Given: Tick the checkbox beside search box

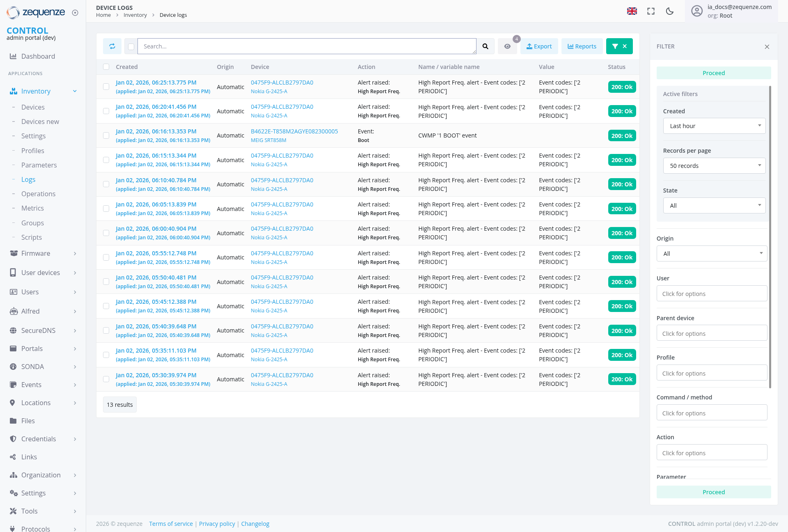Looking at the screenshot, I should pos(131,47).
